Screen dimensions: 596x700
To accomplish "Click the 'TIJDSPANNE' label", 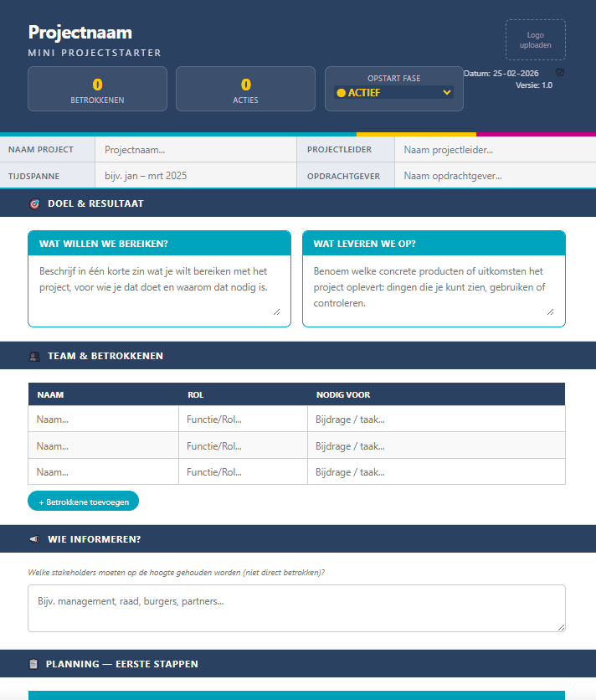I will click(x=34, y=176).
